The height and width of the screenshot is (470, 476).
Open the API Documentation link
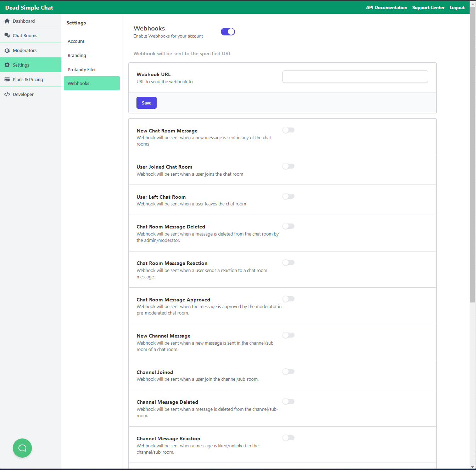pyautogui.click(x=387, y=7)
